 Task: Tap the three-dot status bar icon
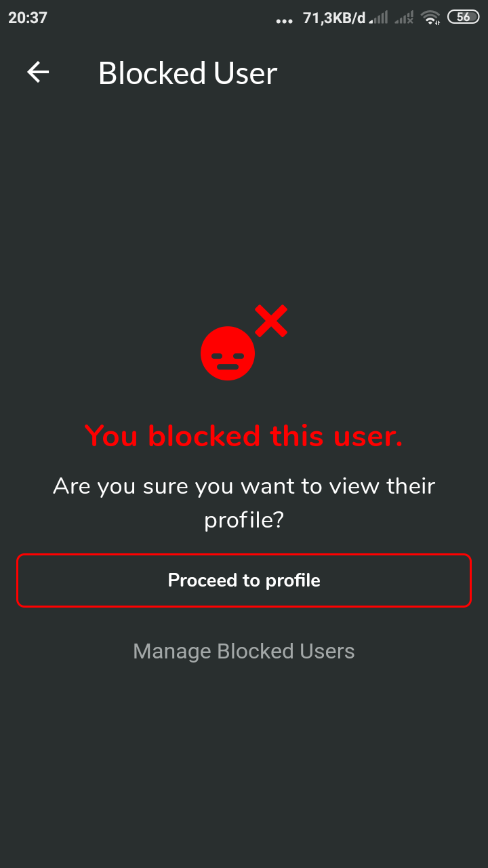285,21
